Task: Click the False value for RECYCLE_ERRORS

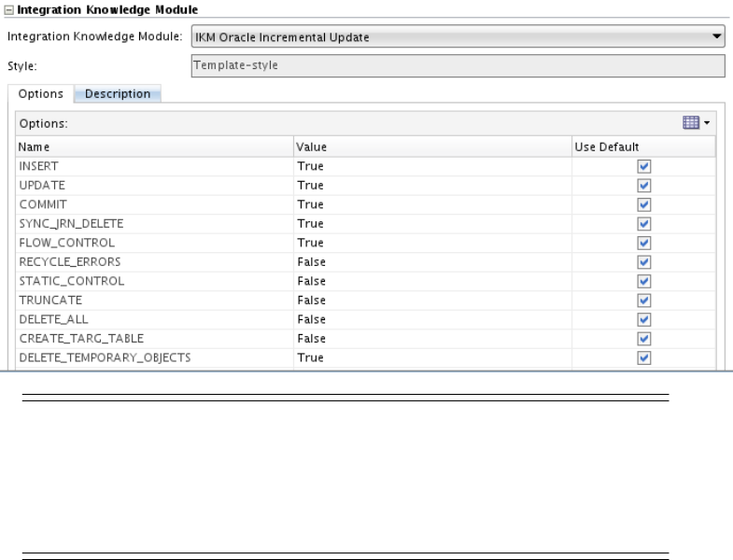Action: tap(311, 262)
